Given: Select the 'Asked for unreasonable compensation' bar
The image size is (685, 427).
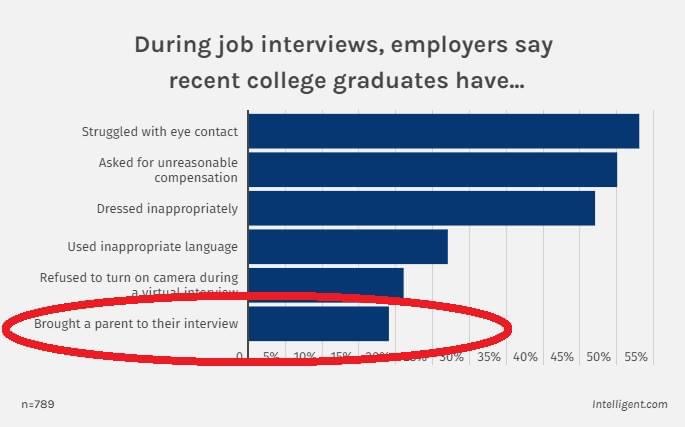Looking at the screenshot, I should tap(432, 170).
